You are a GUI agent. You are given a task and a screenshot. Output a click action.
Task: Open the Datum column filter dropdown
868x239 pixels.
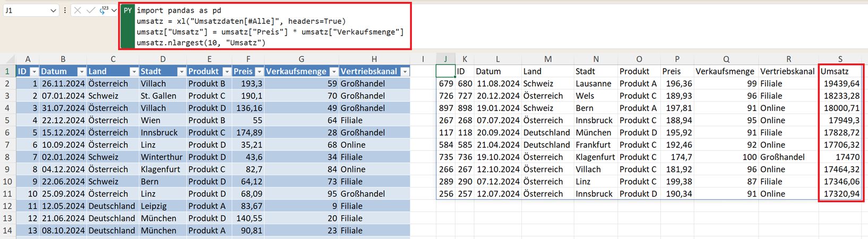coord(81,72)
